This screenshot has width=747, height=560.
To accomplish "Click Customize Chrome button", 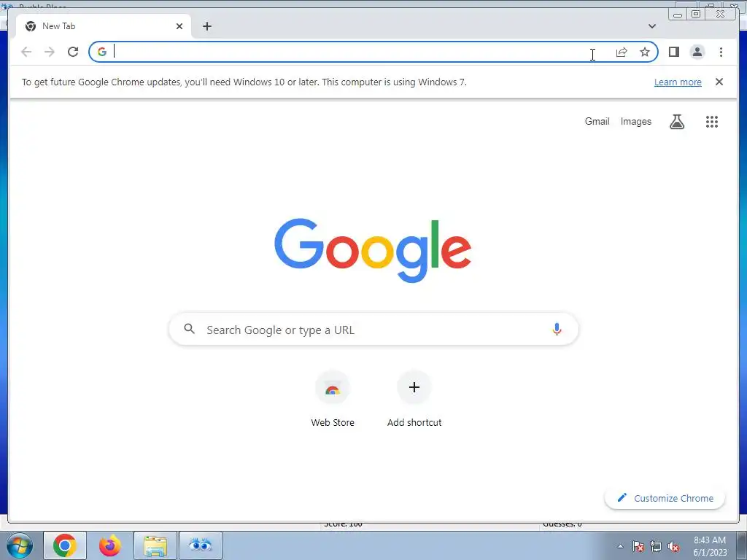I will (x=665, y=498).
